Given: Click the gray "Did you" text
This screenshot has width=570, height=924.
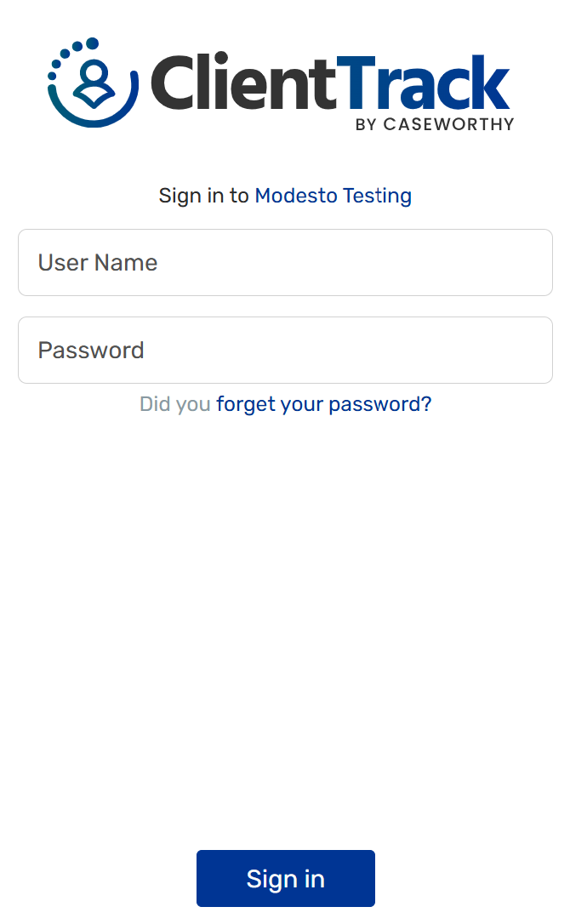Looking at the screenshot, I should [x=174, y=404].
